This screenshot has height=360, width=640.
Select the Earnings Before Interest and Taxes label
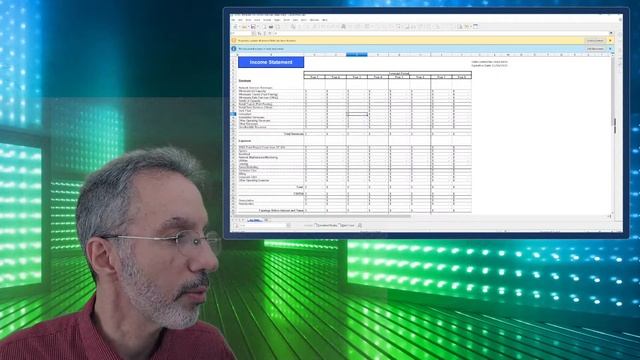[x=282, y=211]
